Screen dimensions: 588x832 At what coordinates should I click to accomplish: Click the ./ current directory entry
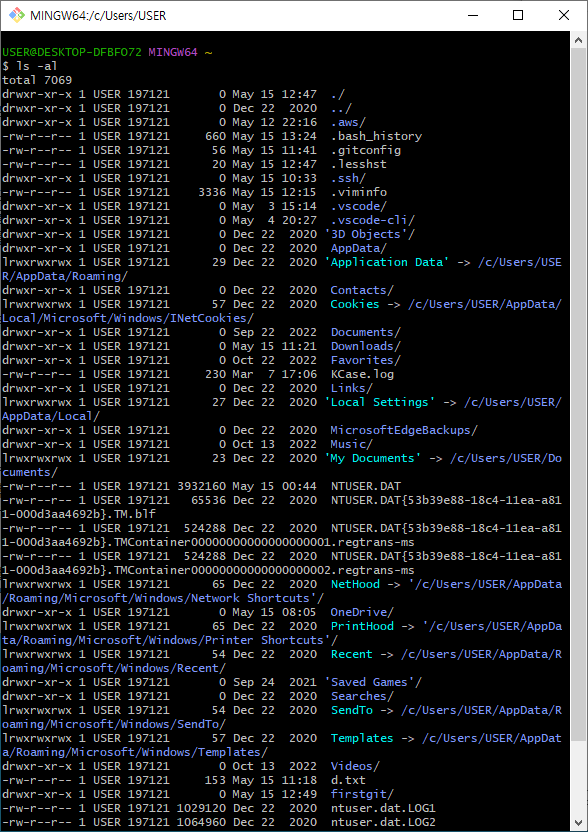pyautogui.click(x=338, y=94)
